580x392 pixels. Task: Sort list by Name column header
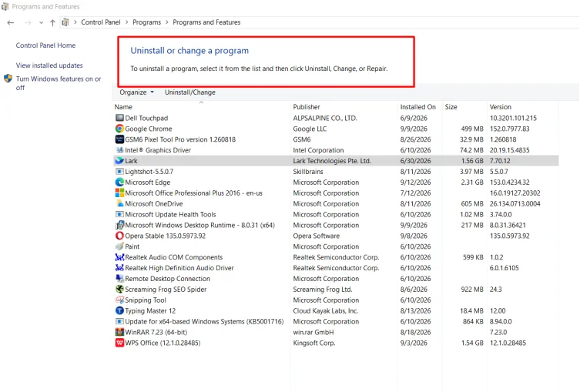[123, 107]
